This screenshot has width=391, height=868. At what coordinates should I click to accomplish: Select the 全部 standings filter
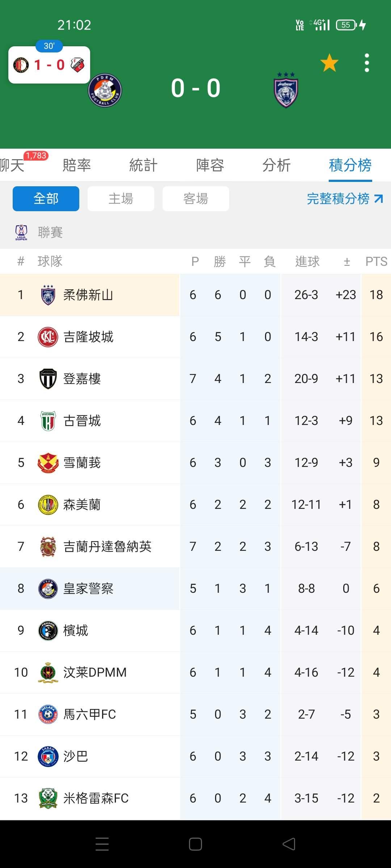(46, 199)
